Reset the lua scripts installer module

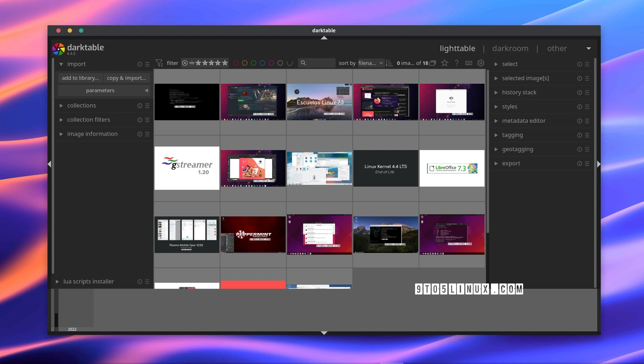point(140,282)
